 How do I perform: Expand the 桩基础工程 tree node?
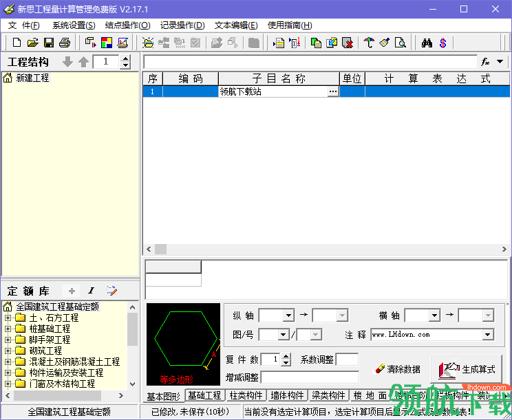pyautogui.click(x=8, y=329)
